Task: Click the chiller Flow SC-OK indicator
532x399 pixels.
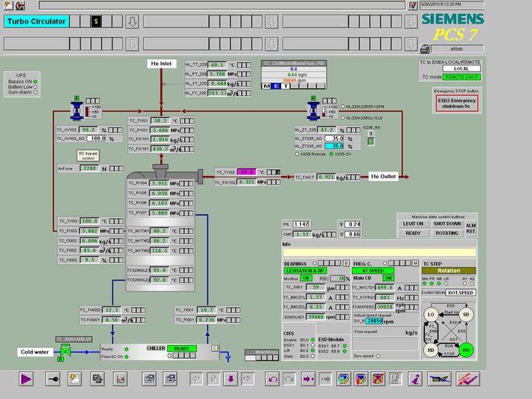Action: 126,356
